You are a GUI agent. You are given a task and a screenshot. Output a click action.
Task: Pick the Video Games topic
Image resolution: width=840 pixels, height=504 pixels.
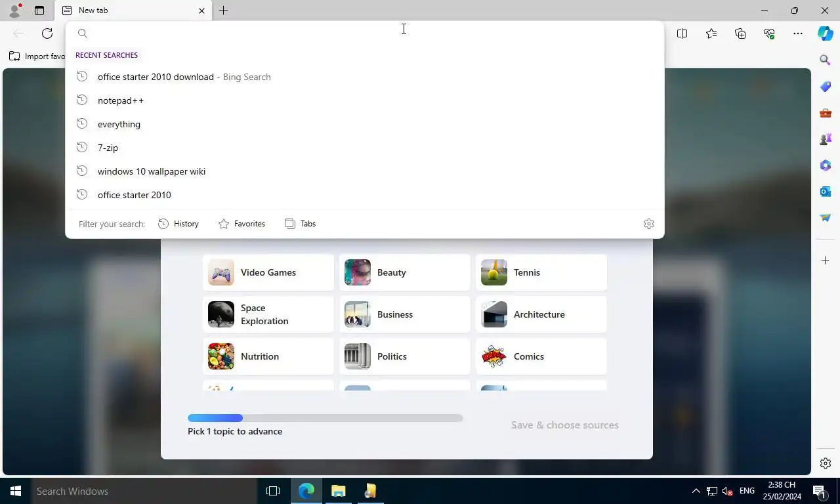(268, 272)
